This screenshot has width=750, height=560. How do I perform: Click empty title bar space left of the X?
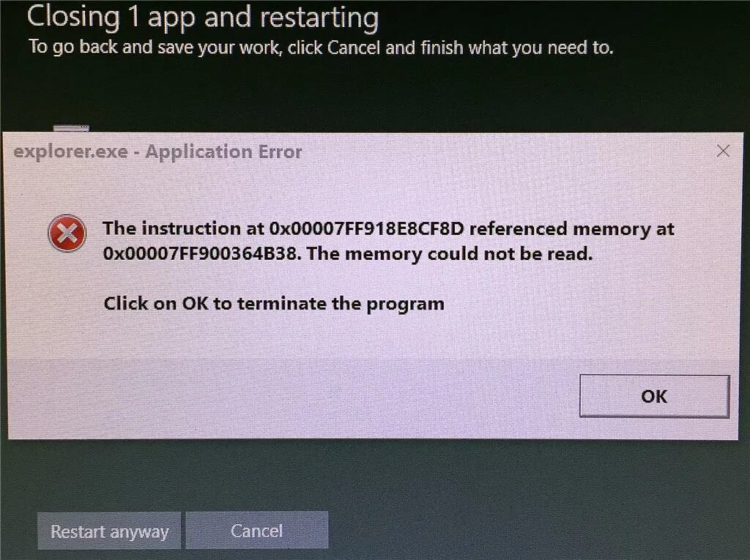point(507,151)
